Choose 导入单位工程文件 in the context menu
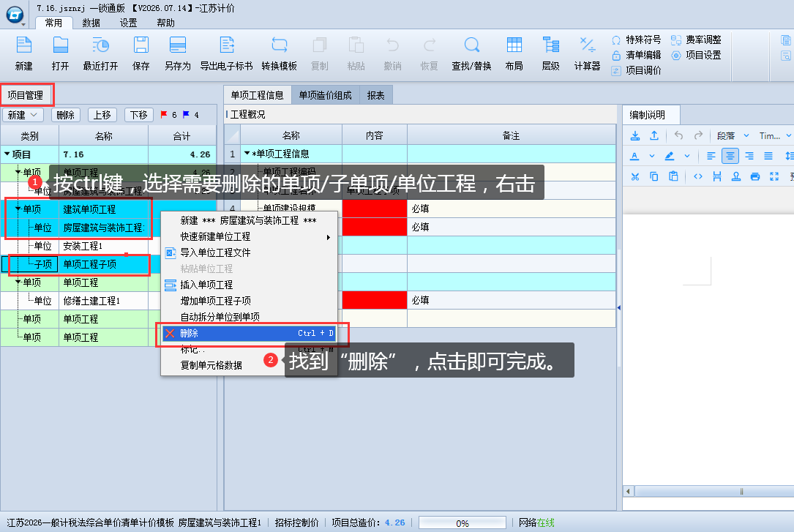Screen dimensions: 794x532 point(249,252)
